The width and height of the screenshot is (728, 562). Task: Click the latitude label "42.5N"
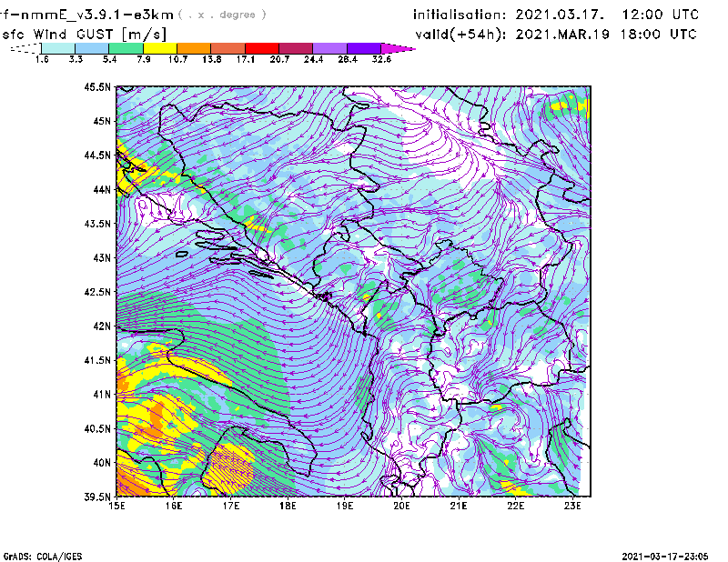[97, 292]
